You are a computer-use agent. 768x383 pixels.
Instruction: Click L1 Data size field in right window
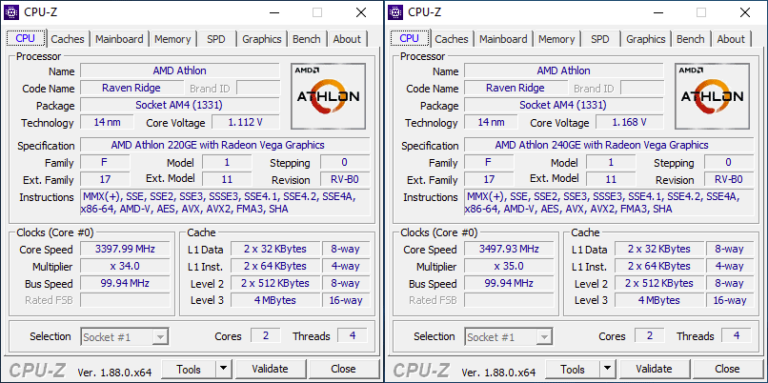pos(659,249)
